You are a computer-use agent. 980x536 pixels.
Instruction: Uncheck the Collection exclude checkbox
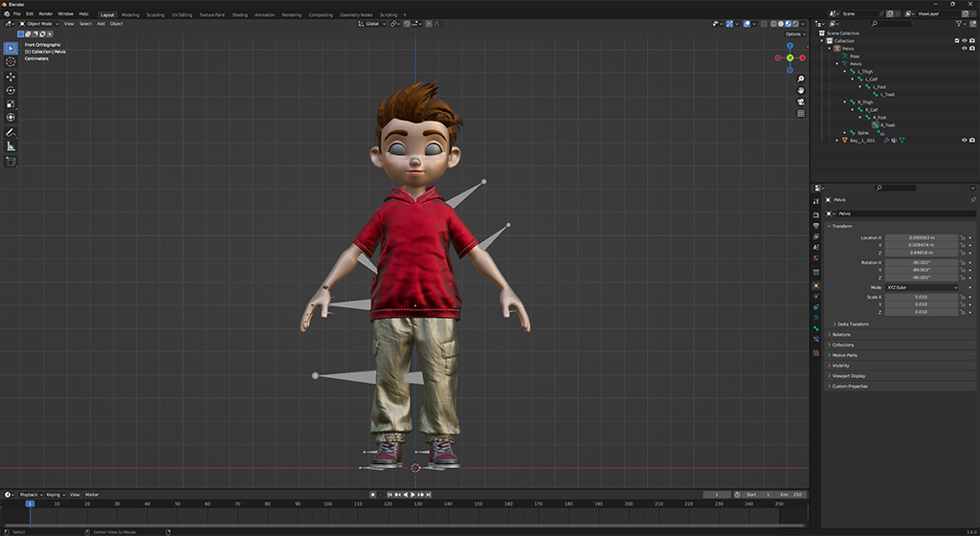click(957, 40)
